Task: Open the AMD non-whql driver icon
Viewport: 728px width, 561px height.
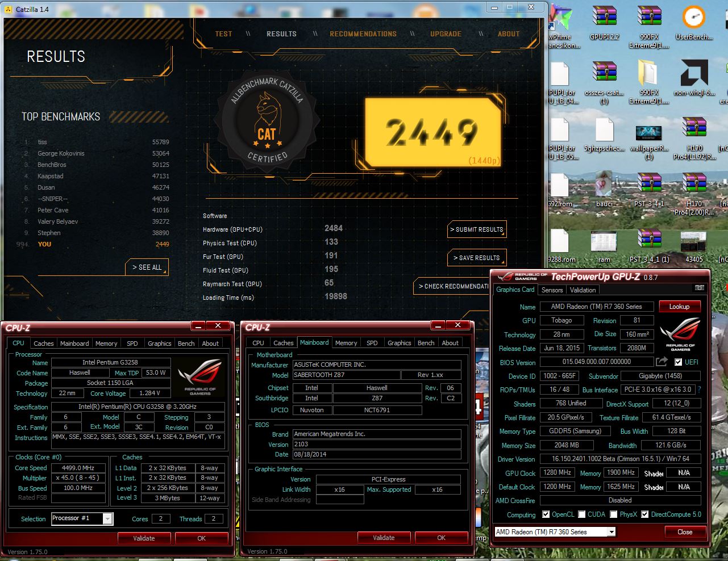Action: pos(694,77)
